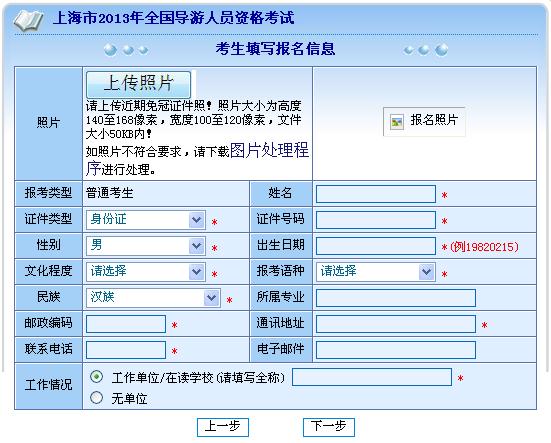Proceed with the 下一步 button
This screenshot has height=443, width=551.
point(329,427)
